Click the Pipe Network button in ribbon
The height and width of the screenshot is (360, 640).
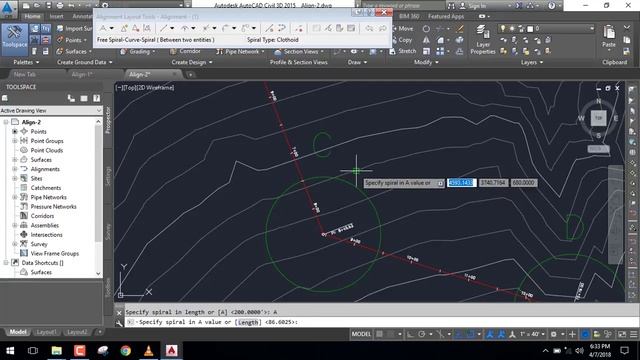click(240, 51)
